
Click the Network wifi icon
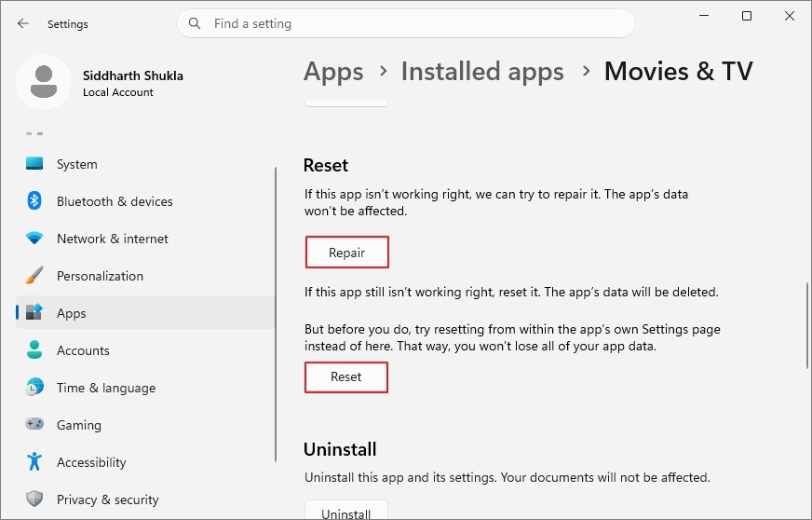pyautogui.click(x=34, y=238)
